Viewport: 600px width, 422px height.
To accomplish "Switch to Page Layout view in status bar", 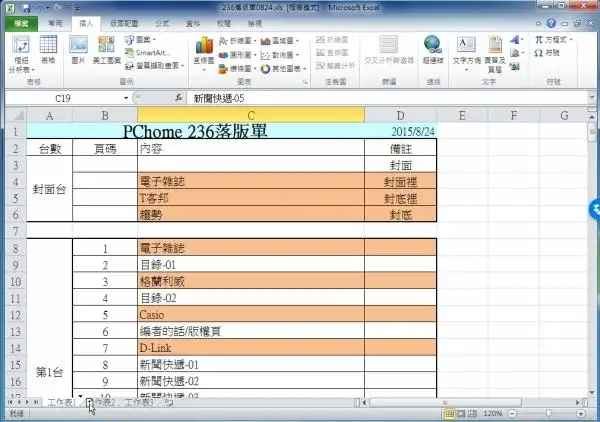I will tap(461, 414).
